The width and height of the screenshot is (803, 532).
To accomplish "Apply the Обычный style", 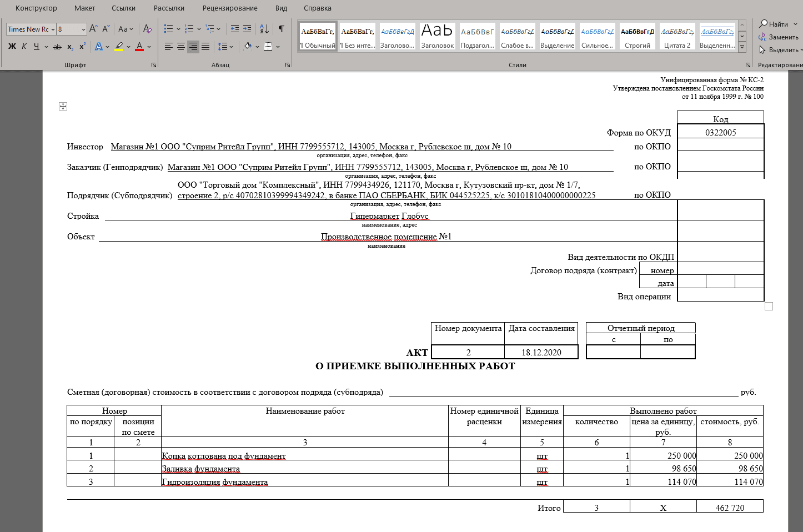I will click(x=318, y=37).
